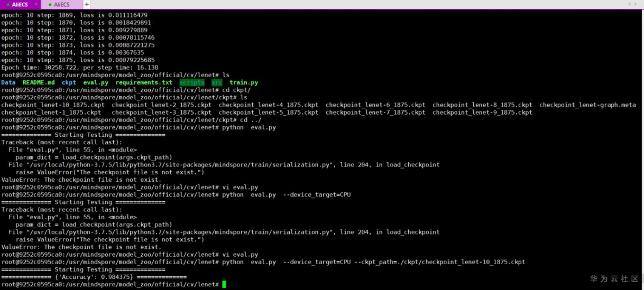The height and width of the screenshot is (290, 644).
Task: Open a new session tab with plus
Action: [x=87, y=4]
